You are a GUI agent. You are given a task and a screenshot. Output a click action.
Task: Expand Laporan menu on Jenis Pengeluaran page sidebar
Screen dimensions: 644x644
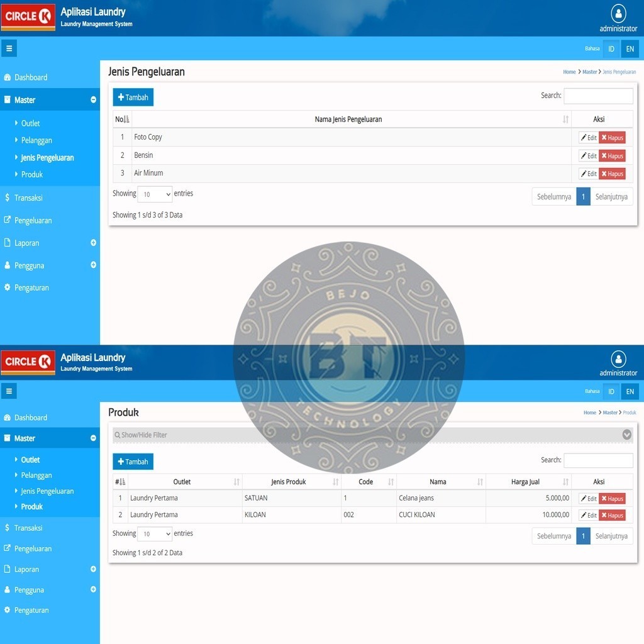[93, 243]
